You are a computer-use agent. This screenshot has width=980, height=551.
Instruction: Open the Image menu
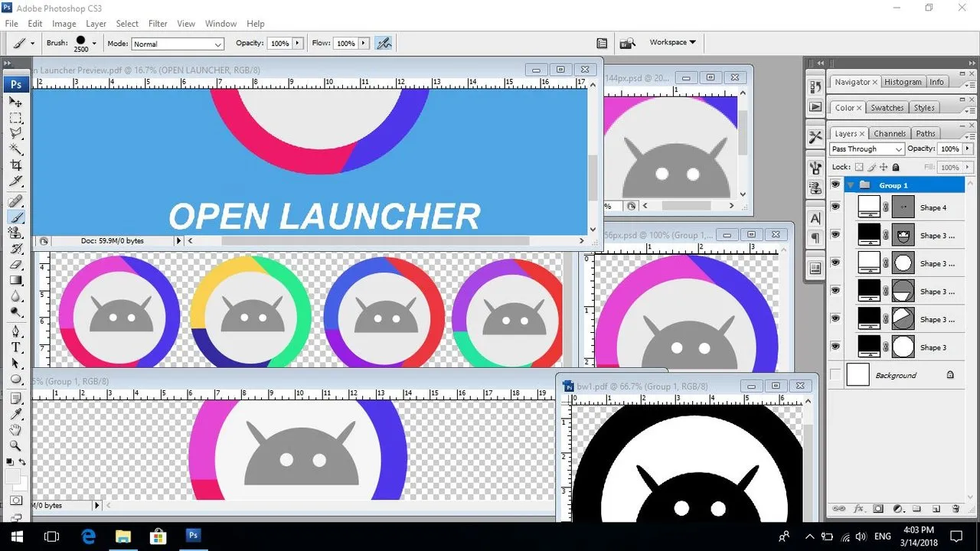point(64,24)
